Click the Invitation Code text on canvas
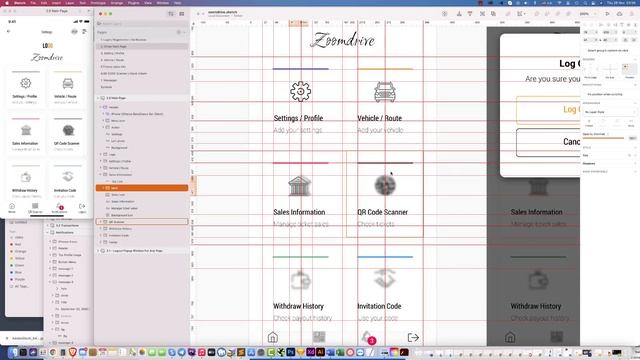 pyautogui.click(x=379, y=306)
